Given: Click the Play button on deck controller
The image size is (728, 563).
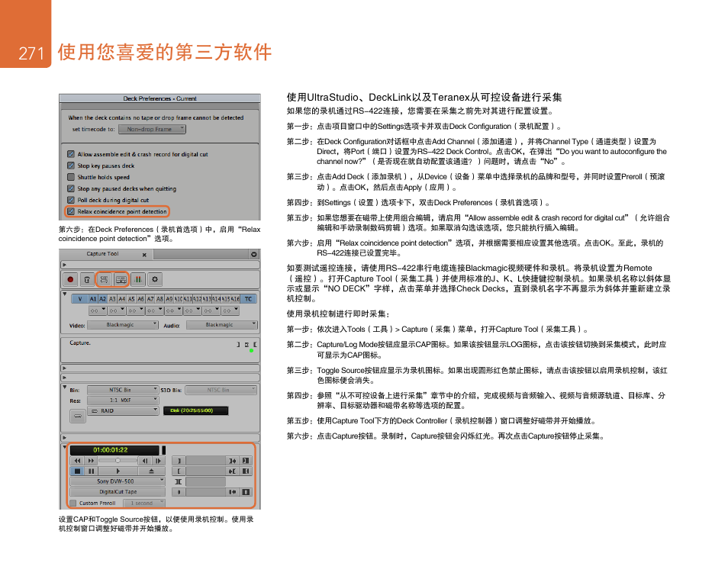Looking at the screenshot, I should point(118,471).
